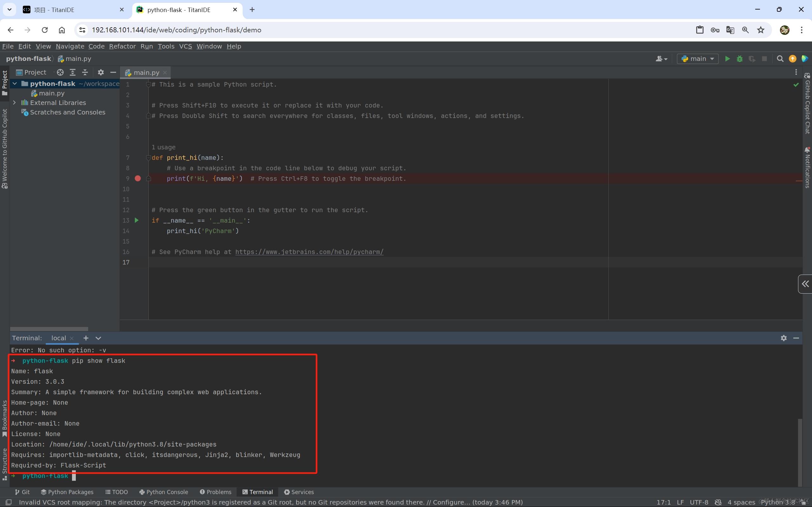
Task: Click the 4 spaces indent setting
Action: click(741, 502)
